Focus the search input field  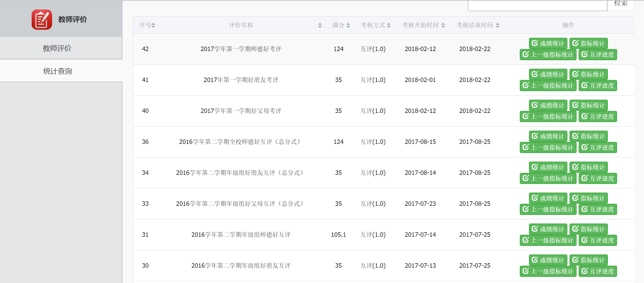[x=537, y=5]
